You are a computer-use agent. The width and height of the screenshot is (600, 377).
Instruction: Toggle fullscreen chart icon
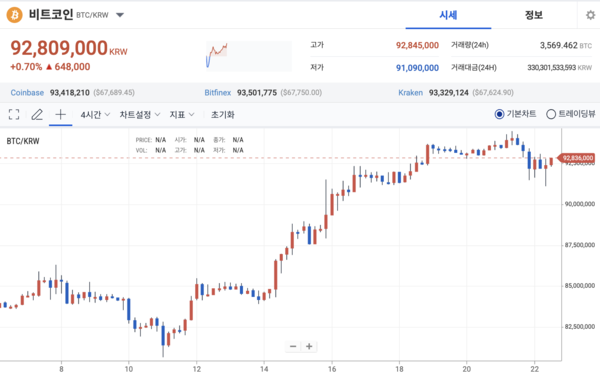[14, 114]
